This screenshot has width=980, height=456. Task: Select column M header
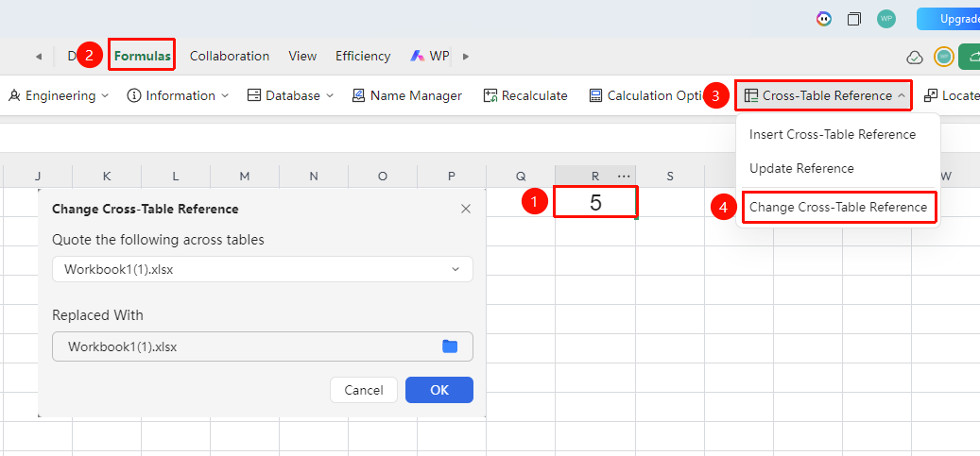pyautogui.click(x=245, y=177)
